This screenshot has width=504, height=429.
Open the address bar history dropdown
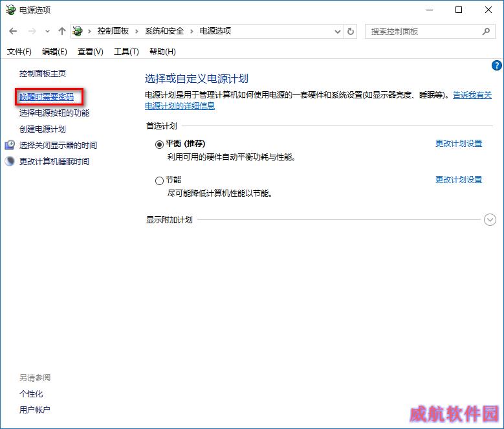coord(338,32)
